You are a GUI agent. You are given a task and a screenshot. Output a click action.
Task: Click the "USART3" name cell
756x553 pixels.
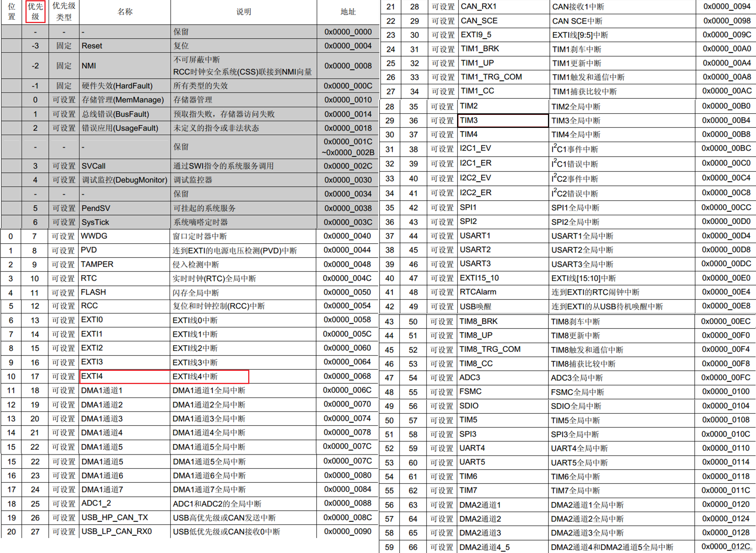(x=503, y=264)
